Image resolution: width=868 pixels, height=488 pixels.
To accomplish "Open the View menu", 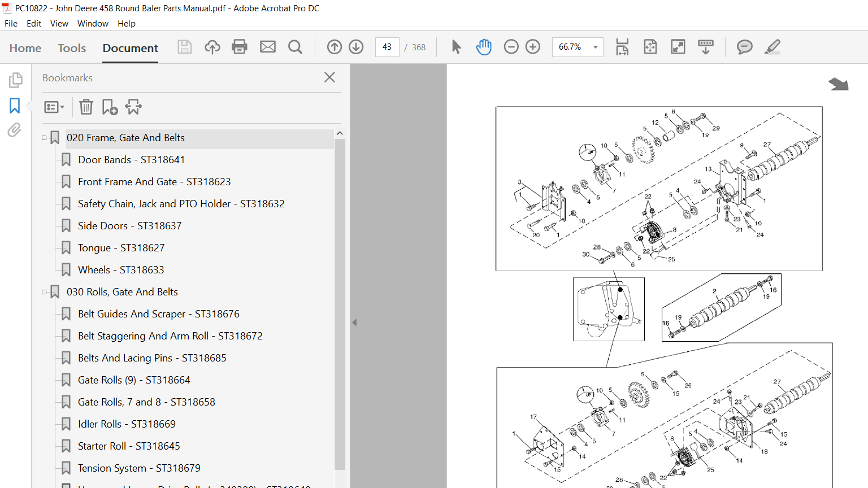I will click(59, 24).
